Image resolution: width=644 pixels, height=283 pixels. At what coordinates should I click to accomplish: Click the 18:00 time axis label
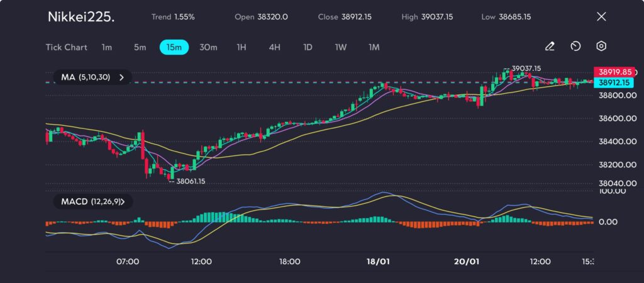(x=289, y=261)
